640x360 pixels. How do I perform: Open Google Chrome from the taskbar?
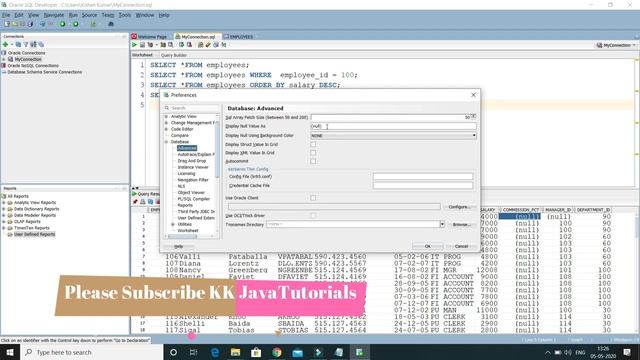click(x=277, y=352)
